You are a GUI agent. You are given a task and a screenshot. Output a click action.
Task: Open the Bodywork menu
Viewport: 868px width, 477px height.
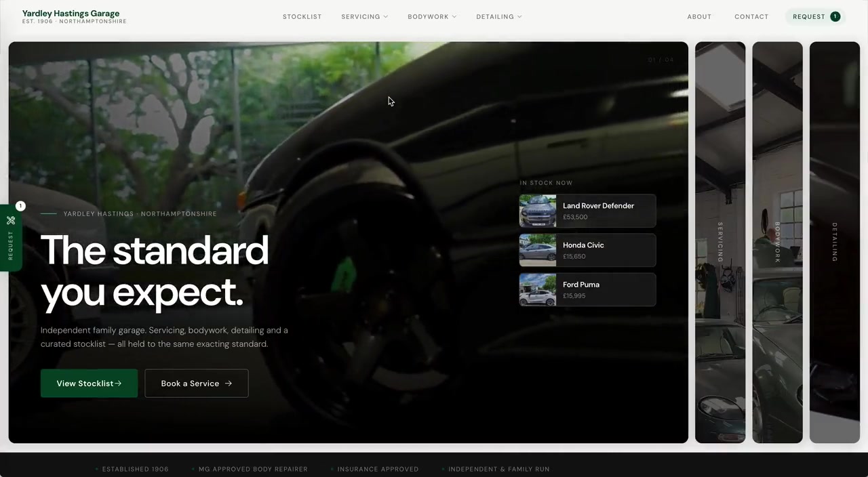click(x=432, y=16)
